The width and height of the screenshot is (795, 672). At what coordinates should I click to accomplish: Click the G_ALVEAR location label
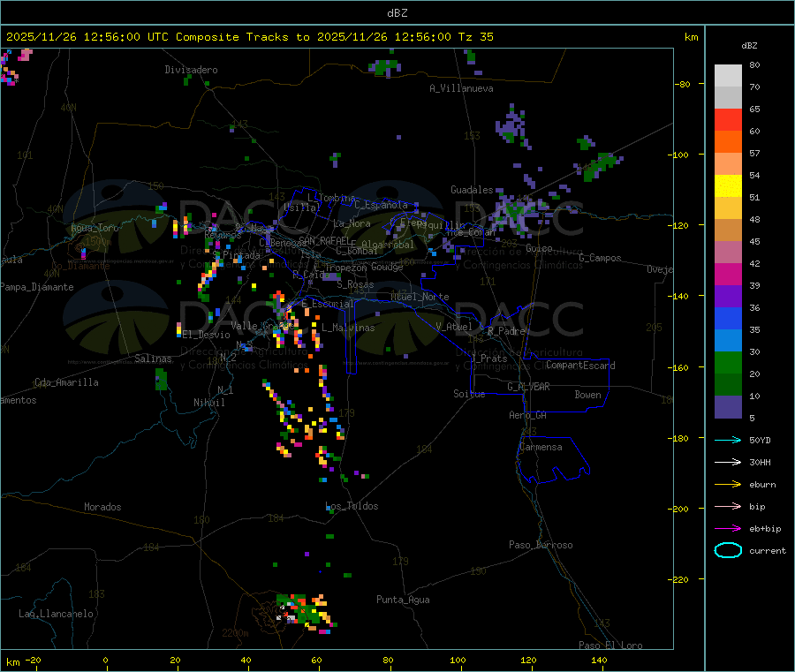point(528,387)
